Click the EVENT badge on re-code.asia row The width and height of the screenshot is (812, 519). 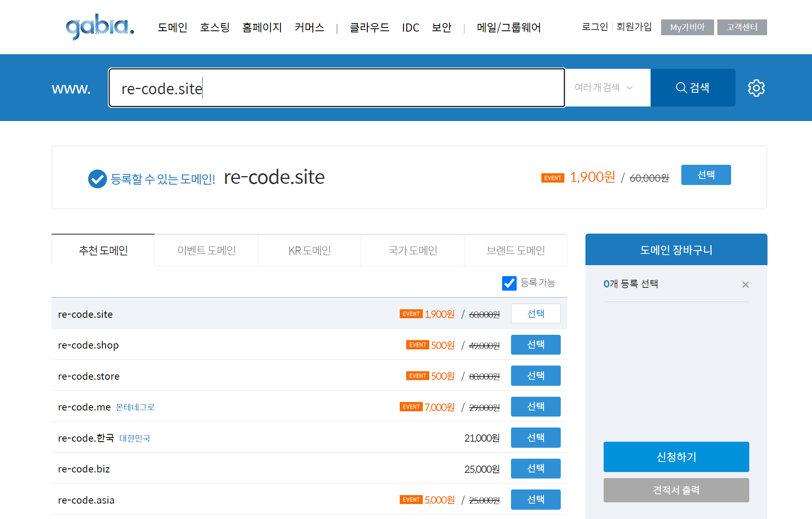pyautogui.click(x=411, y=500)
